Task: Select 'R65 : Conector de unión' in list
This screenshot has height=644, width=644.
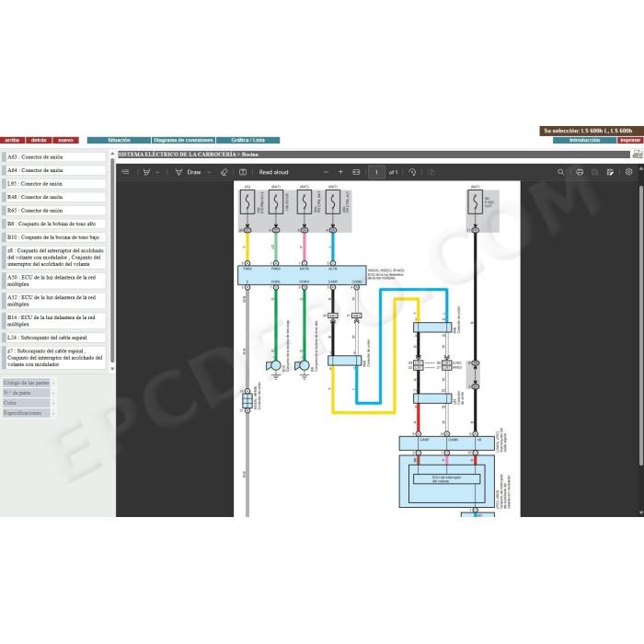Action: point(55,211)
